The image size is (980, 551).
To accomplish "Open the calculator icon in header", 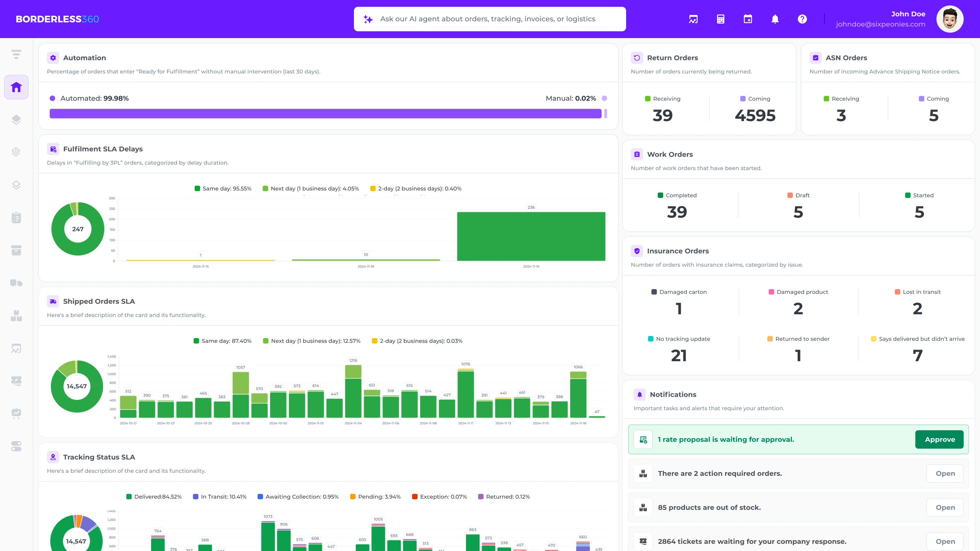I will [721, 19].
